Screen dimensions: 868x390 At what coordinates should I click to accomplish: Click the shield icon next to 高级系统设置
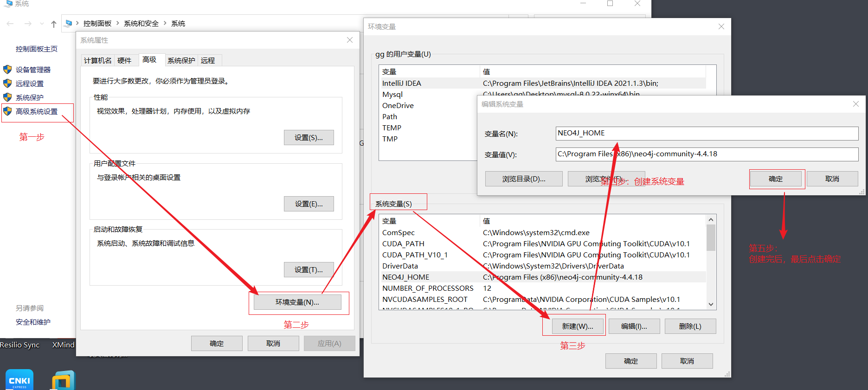coord(7,111)
